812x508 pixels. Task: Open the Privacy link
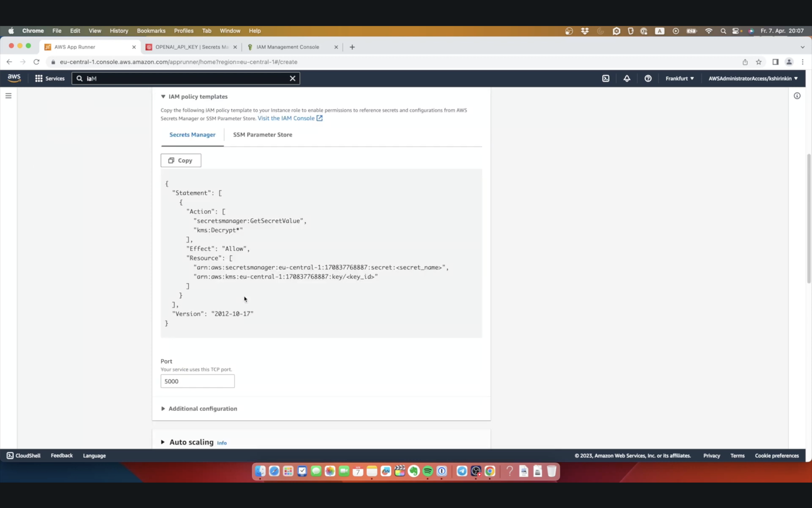click(x=711, y=456)
